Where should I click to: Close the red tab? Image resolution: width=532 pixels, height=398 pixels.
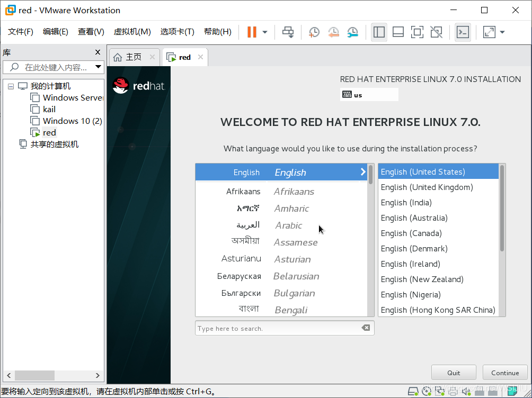pos(200,57)
